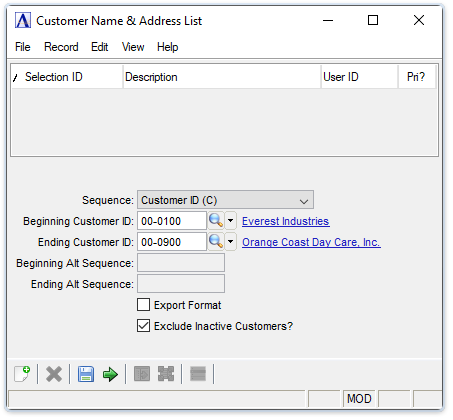Viewport: 453px width, 420px height.
Task: Click the Save floppy disk icon
Action: pyautogui.click(x=86, y=374)
